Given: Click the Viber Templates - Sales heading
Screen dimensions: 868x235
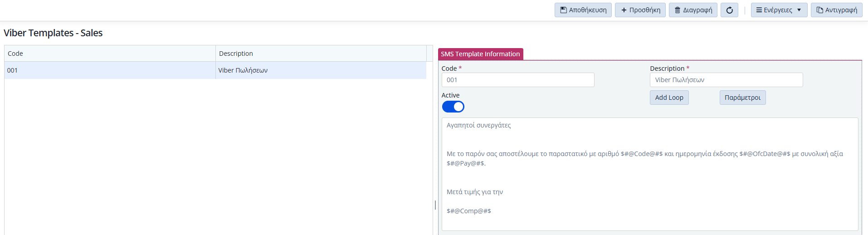Looking at the screenshot, I should point(53,33).
